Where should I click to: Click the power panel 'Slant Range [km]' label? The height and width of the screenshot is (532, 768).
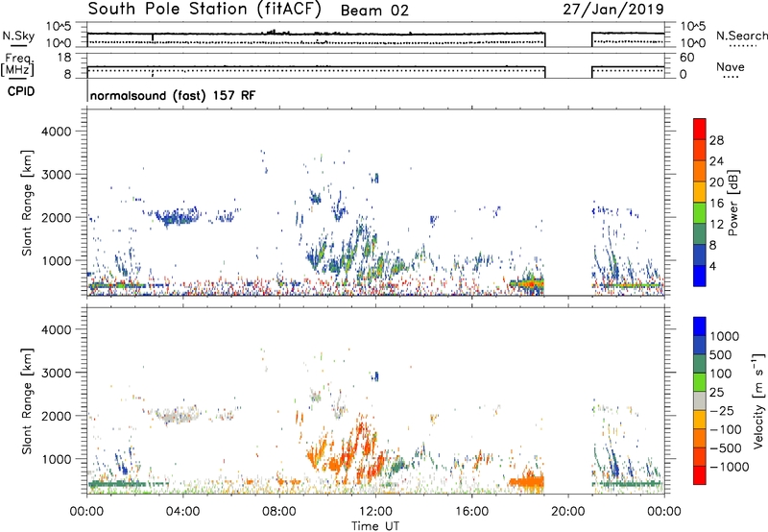27,203
